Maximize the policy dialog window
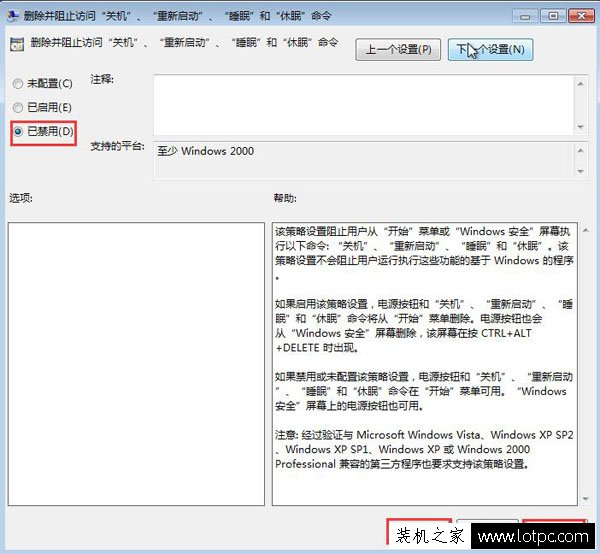Screen dimensions: 600x554 [553, 16]
